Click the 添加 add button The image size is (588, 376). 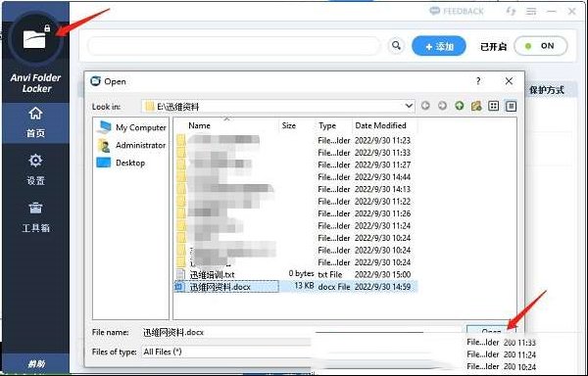tap(439, 46)
